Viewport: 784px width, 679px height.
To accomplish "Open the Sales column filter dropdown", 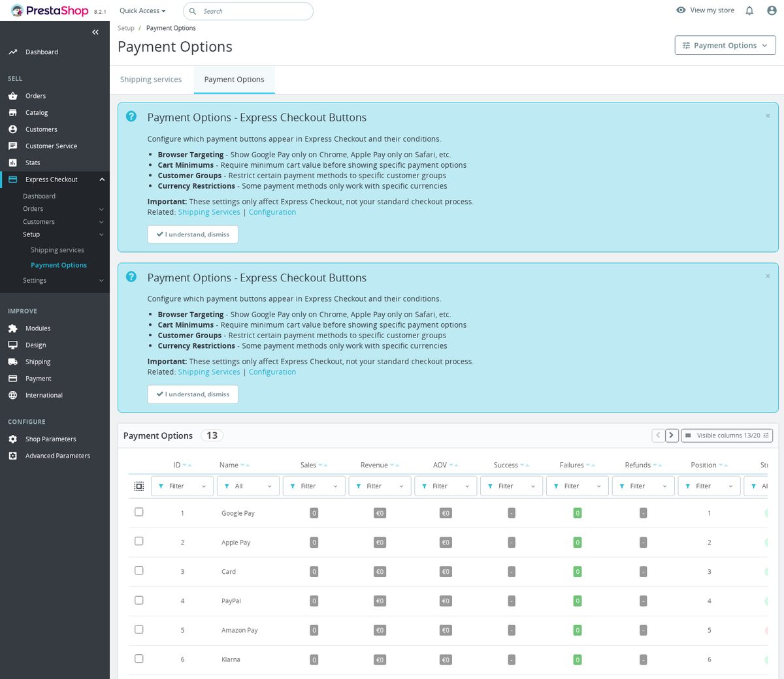I will click(314, 486).
